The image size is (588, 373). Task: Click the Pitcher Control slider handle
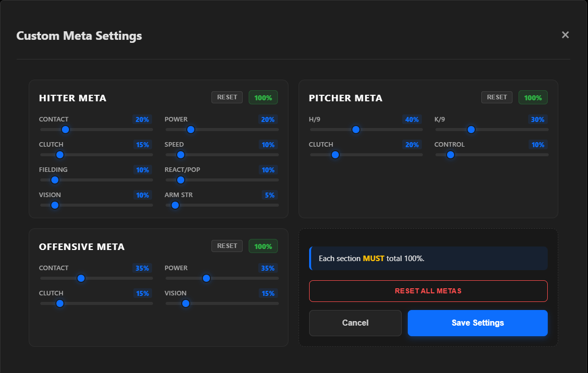point(451,155)
